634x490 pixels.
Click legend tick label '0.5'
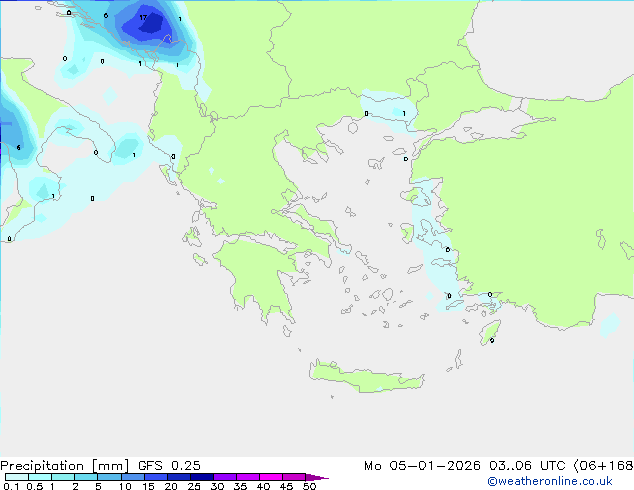[35, 486]
